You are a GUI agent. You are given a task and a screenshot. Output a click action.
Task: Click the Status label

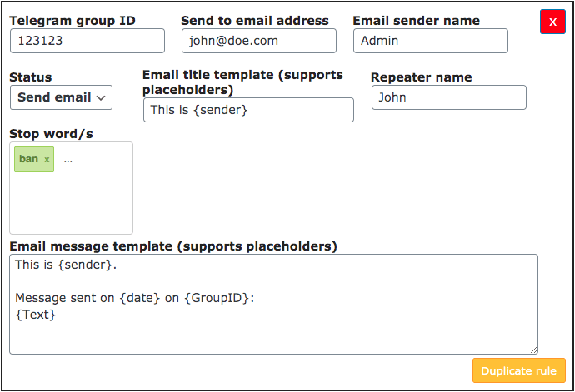(31, 77)
